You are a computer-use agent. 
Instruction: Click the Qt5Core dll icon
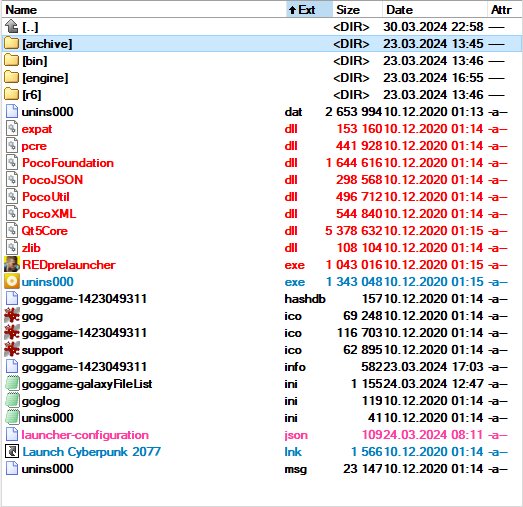coord(12,231)
